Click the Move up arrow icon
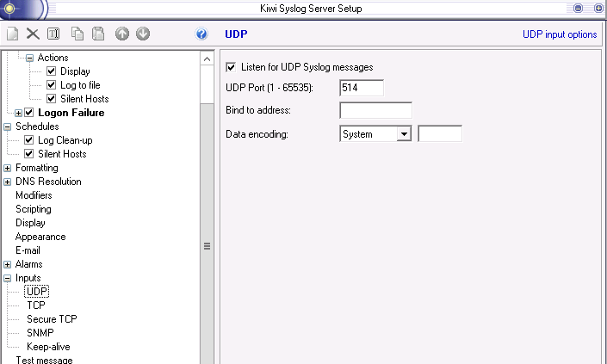This screenshot has width=607, height=364. tap(122, 34)
